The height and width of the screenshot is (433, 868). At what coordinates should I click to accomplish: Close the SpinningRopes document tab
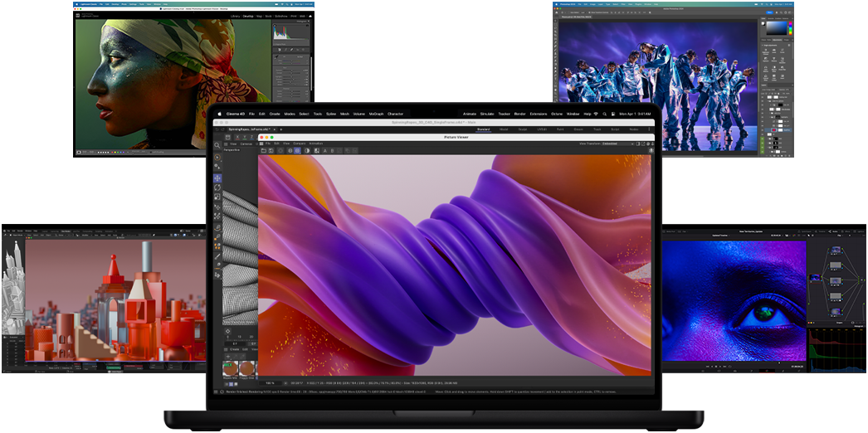[274, 129]
